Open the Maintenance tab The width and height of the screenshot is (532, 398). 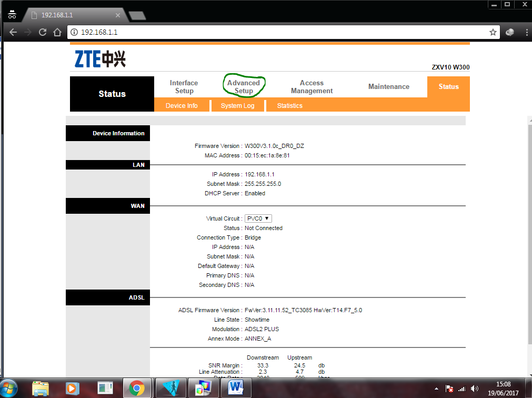[x=389, y=86]
